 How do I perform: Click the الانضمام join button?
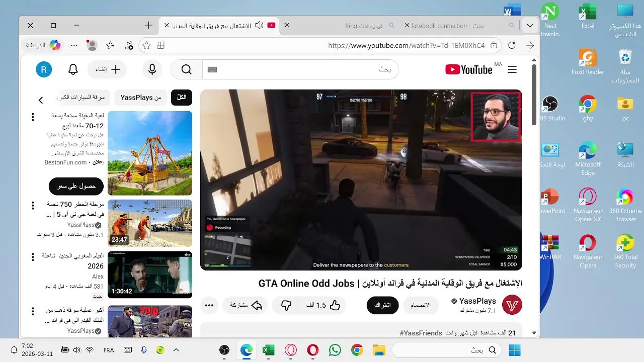pyautogui.click(x=421, y=305)
